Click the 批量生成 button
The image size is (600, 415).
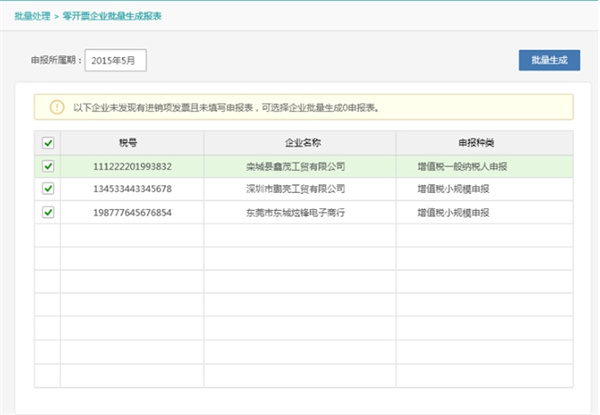549,60
